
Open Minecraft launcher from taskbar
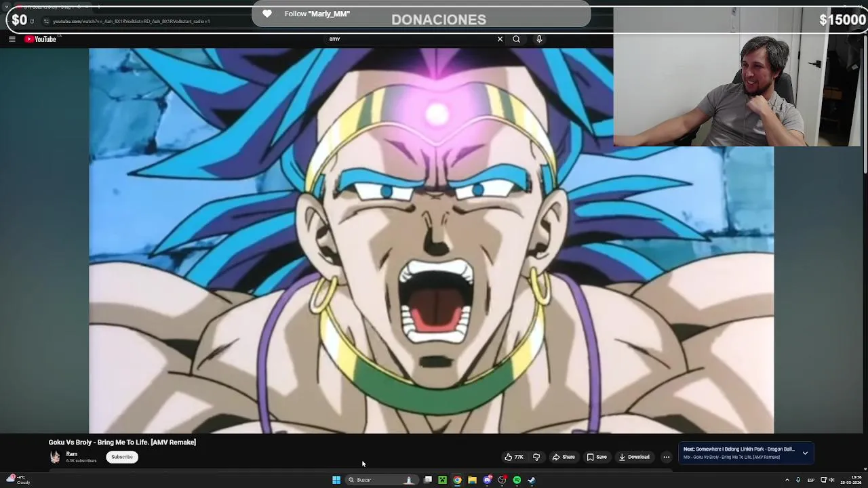tap(442, 480)
